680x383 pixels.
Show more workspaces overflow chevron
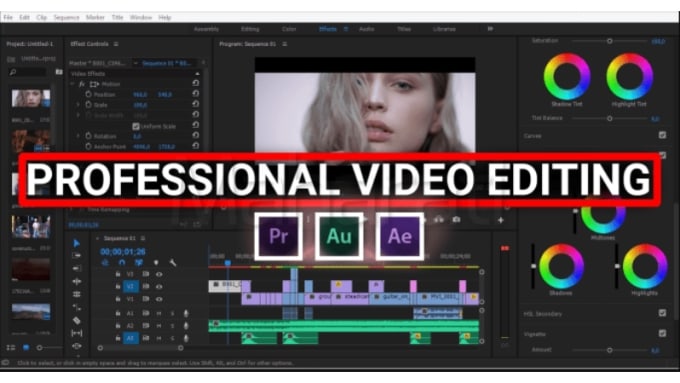(490, 29)
